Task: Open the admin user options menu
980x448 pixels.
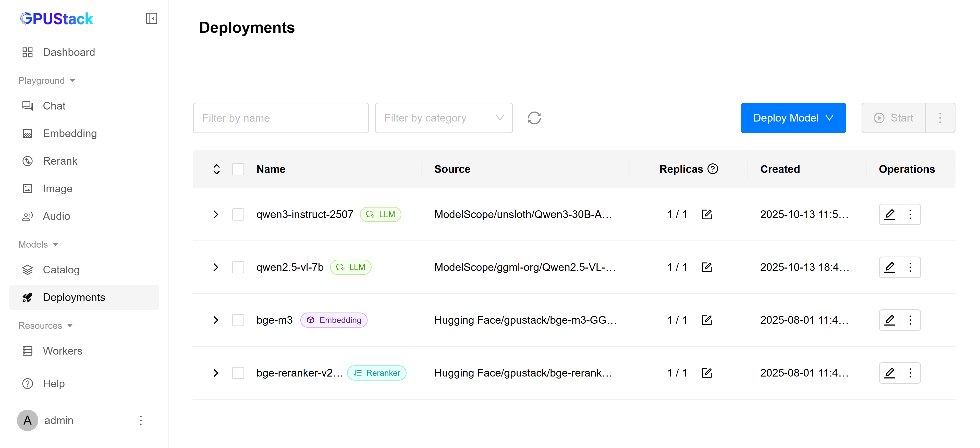Action: click(141, 420)
